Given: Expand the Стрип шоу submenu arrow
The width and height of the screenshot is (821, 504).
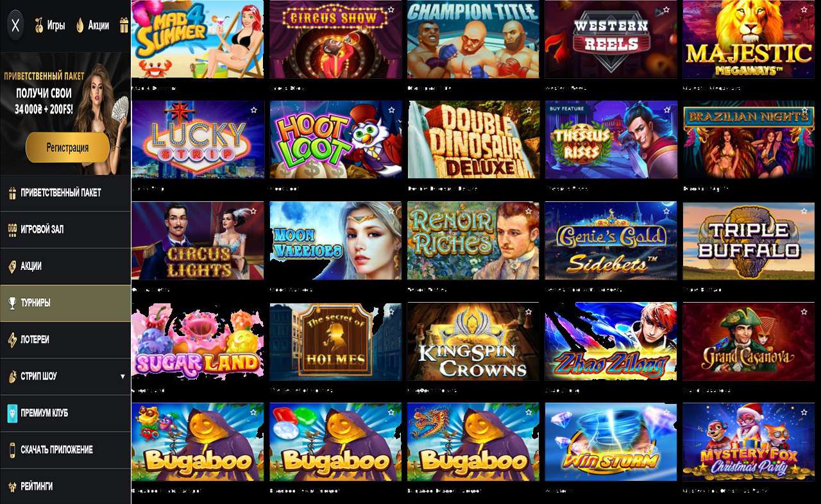Looking at the screenshot, I should (x=123, y=376).
